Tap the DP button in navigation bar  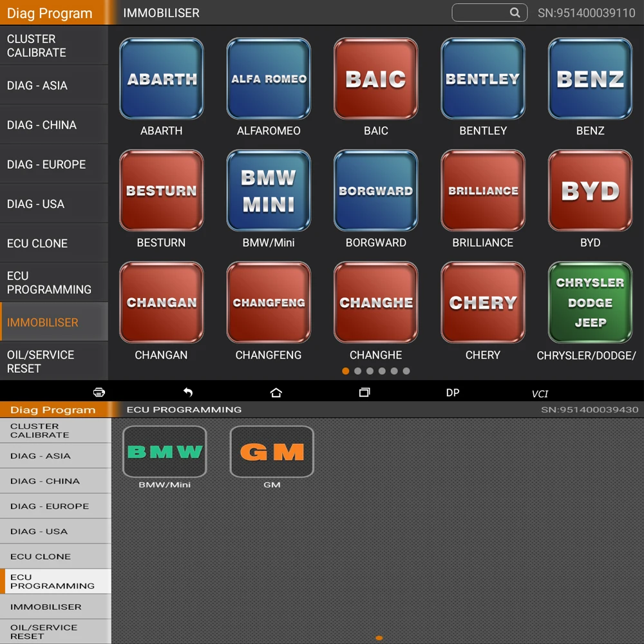453,393
